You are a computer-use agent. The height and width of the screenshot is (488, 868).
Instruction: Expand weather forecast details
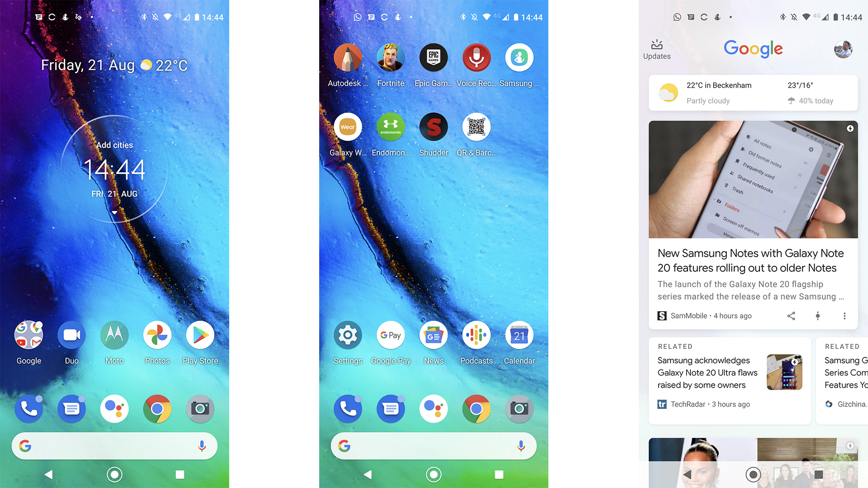[x=754, y=92]
